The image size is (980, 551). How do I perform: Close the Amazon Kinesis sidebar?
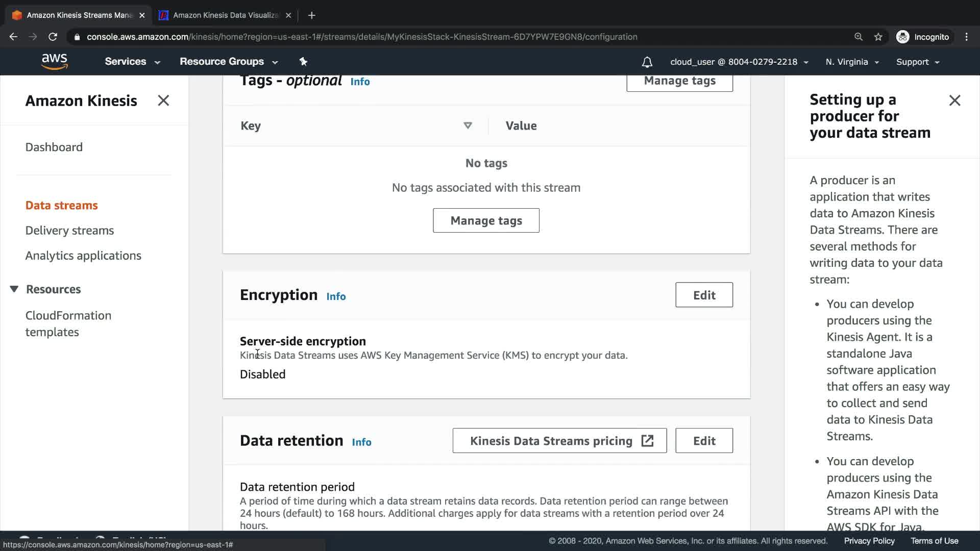click(163, 101)
